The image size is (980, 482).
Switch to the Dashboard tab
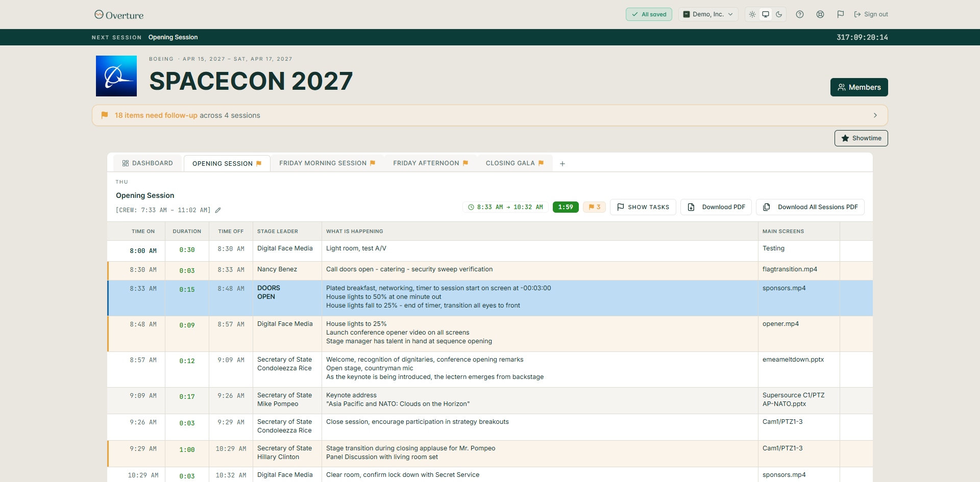[x=148, y=163]
